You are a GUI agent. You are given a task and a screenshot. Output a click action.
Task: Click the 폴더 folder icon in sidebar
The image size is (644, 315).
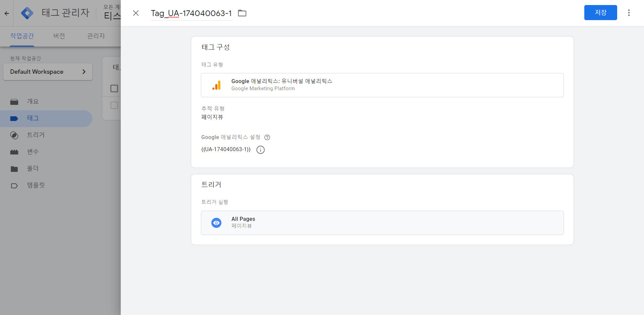click(14, 169)
